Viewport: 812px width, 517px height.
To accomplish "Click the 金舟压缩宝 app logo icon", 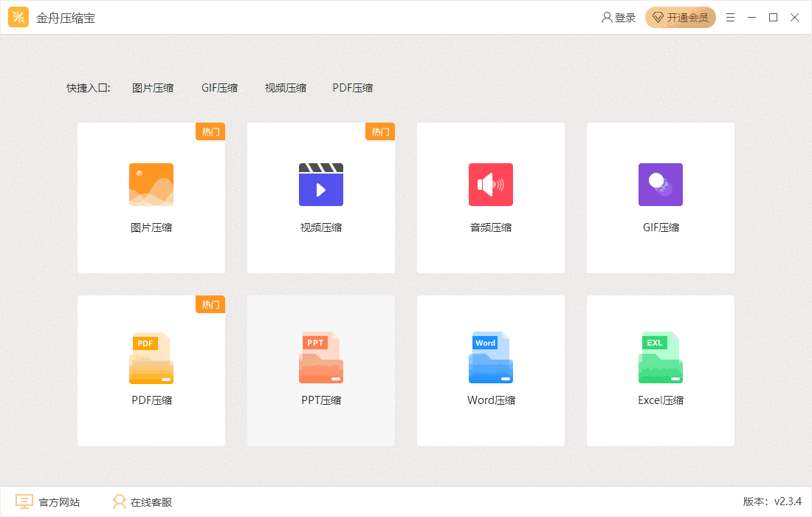I will [x=18, y=16].
